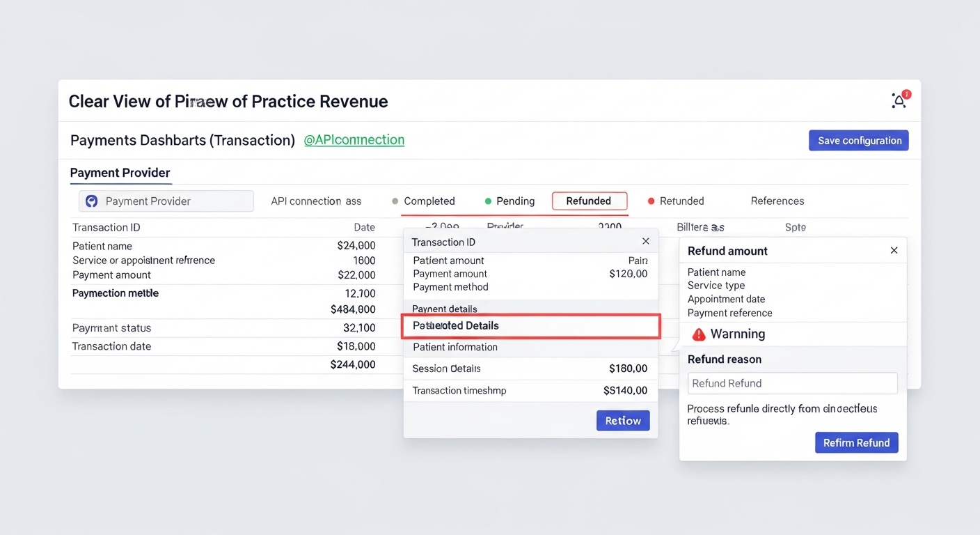The height and width of the screenshot is (535, 980).
Task: Open the @APIconnection link
Action: click(x=354, y=140)
